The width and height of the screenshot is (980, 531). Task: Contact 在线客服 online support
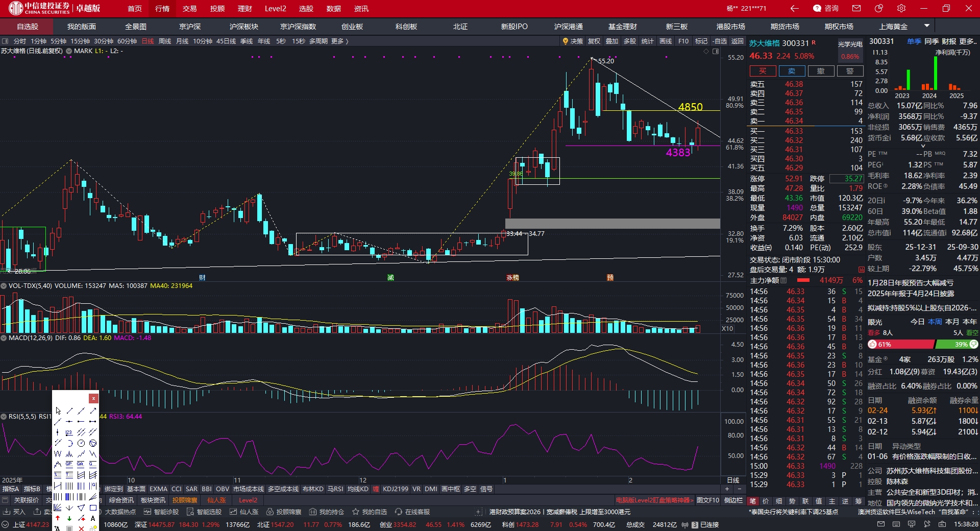pos(412,512)
